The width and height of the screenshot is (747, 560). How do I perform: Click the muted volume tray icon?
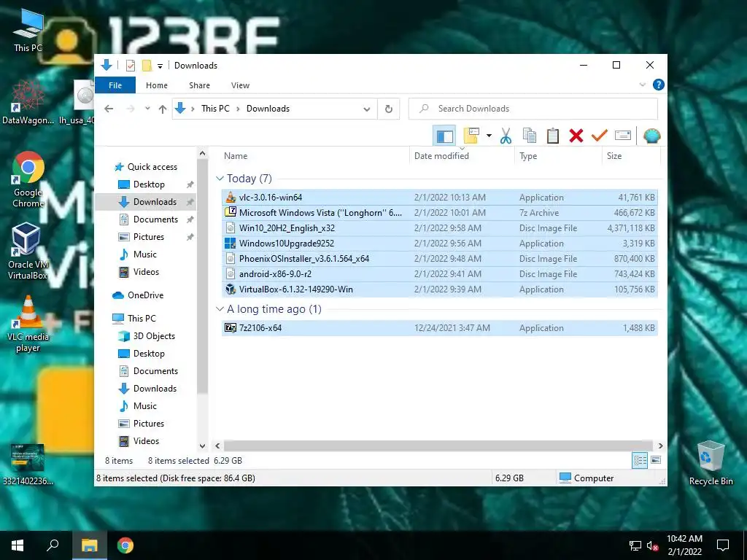click(652, 545)
